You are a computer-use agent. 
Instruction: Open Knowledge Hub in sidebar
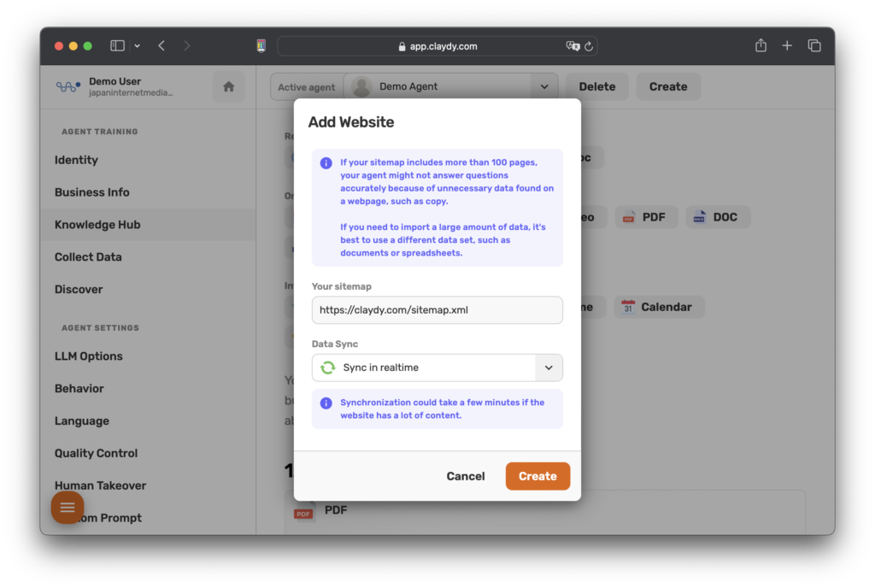(x=97, y=225)
